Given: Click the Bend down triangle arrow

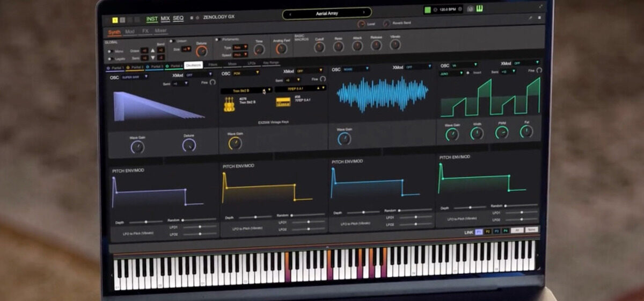Looking at the screenshot, I should pyautogui.click(x=153, y=57).
